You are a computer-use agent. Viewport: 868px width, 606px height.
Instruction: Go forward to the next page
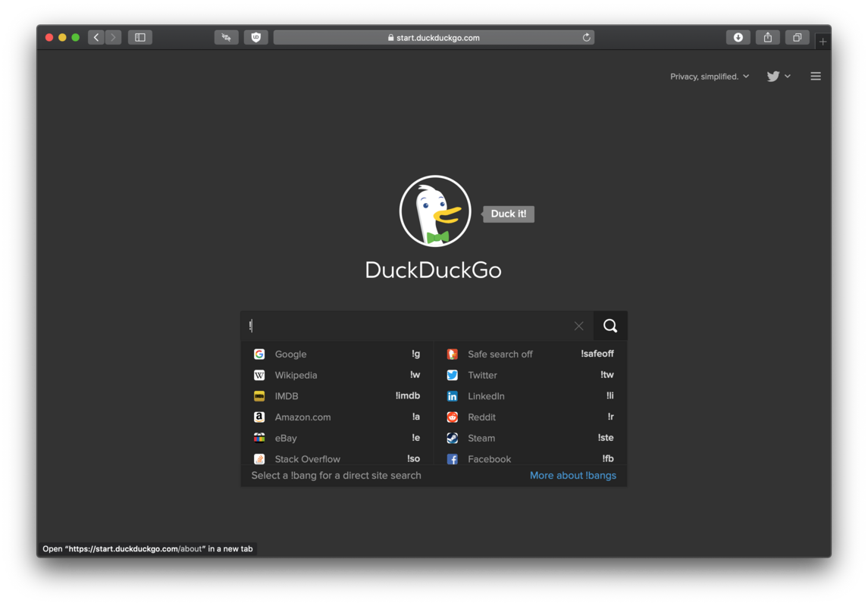click(x=114, y=38)
